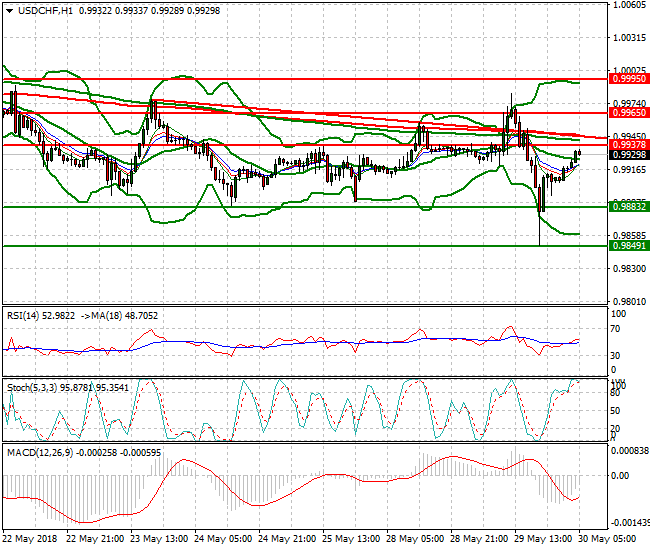The height and width of the screenshot is (550, 650).
Task: Click the 0.99950 red price label
Action: (x=629, y=79)
